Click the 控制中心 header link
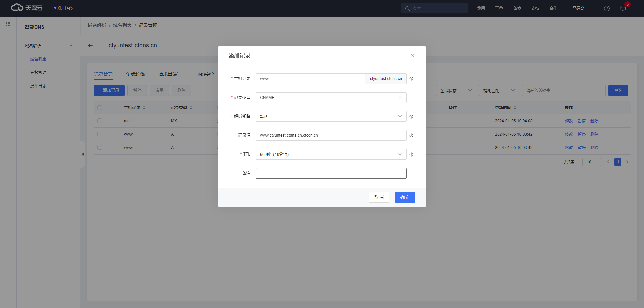This screenshot has height=308, width=644. coord(63,8)
